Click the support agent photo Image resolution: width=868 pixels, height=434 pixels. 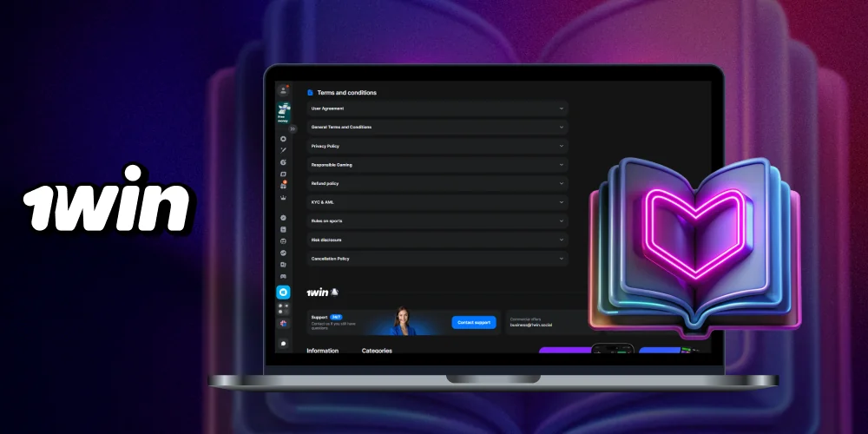(403, 322)
